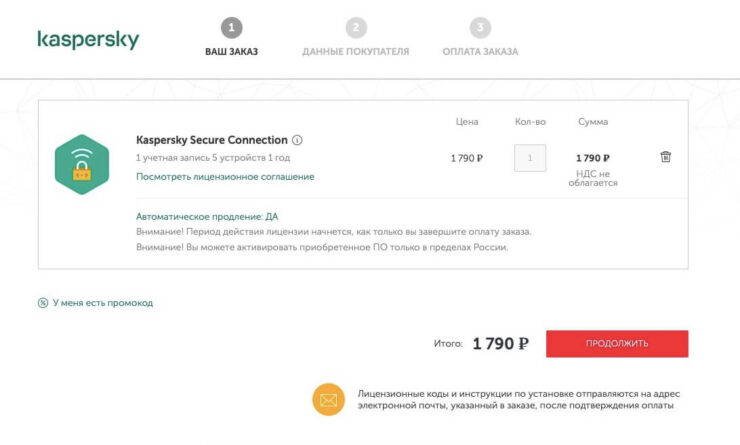Click Автоматическое продление: ДА text
Image resolution: width=740 pixels, height=445 pixels.
(207, 216)
